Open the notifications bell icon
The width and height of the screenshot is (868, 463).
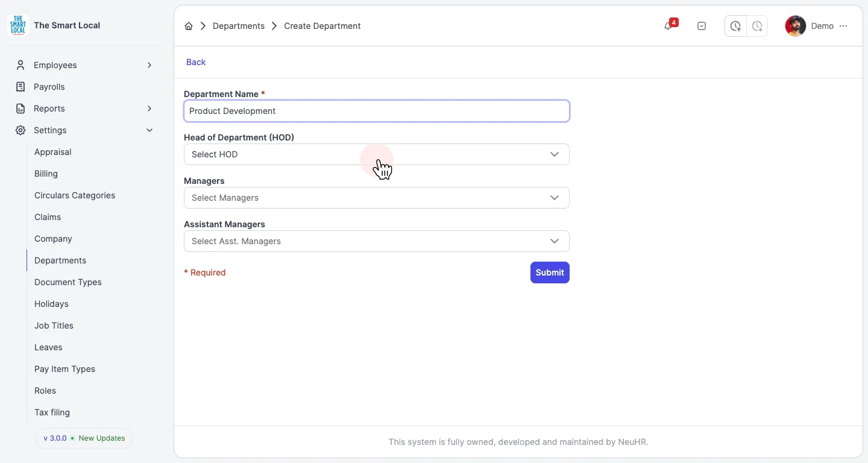pos(668,26)
